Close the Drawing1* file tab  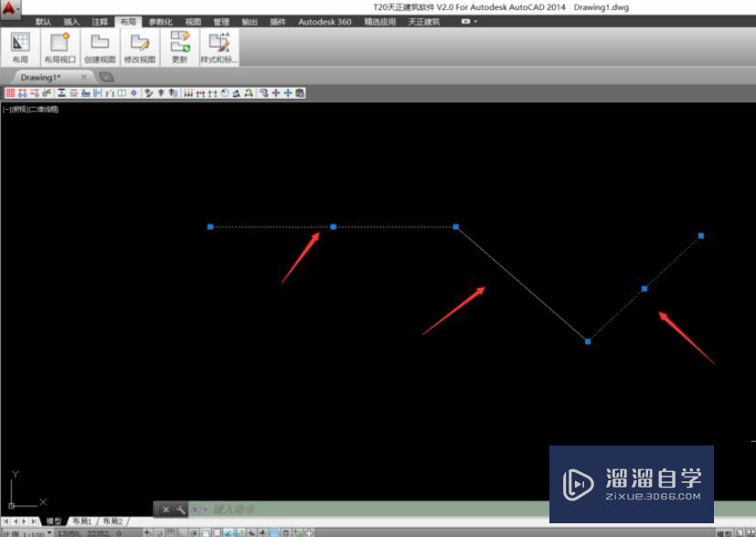(x=84, y=77)
